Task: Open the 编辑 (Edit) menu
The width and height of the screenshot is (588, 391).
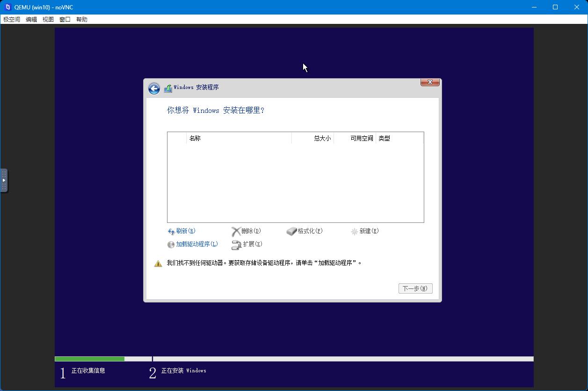Action: [x=31, y=19]
